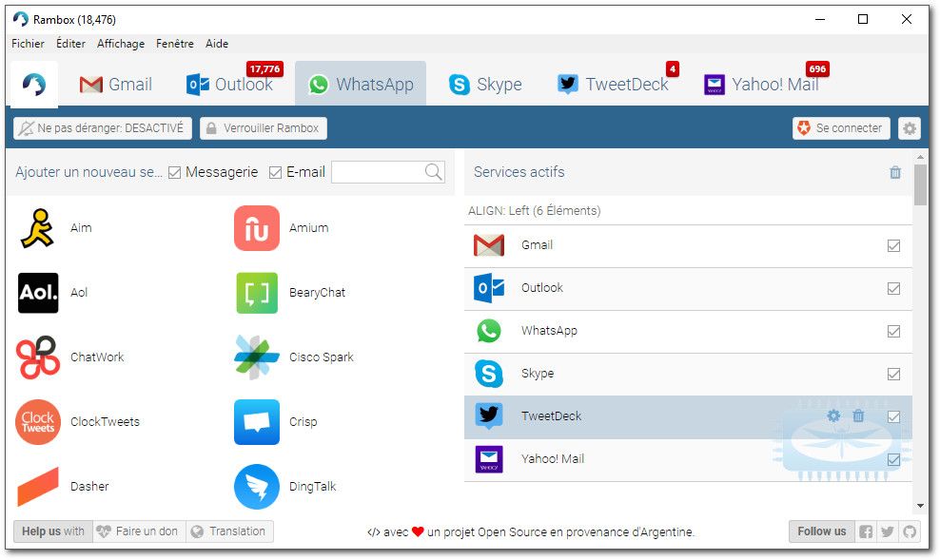This screenshot has height=560, width=940.
Task: Open the Facebook follow icon
Action: tap(866, 531)
